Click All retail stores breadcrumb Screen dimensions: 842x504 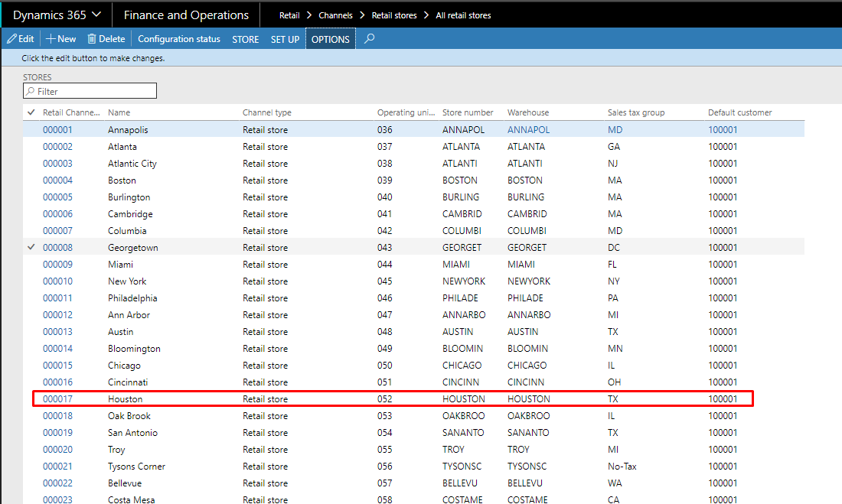click(x=463, y=15)
